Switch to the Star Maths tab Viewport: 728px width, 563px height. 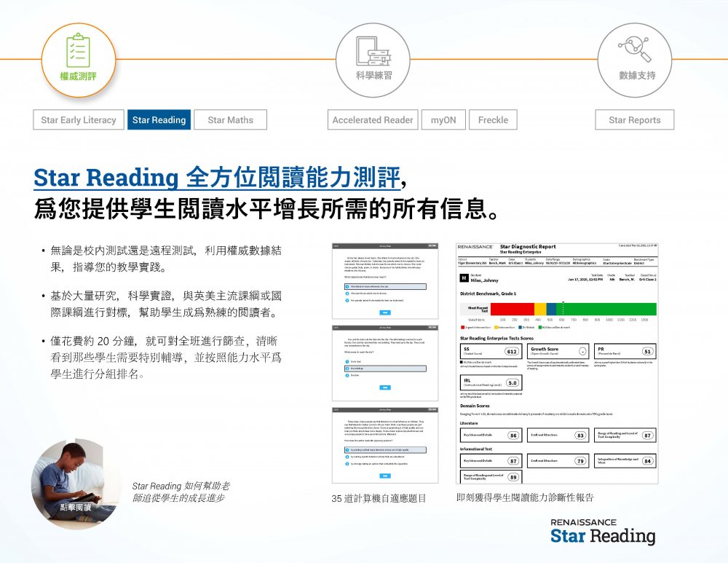coord(230,120)
